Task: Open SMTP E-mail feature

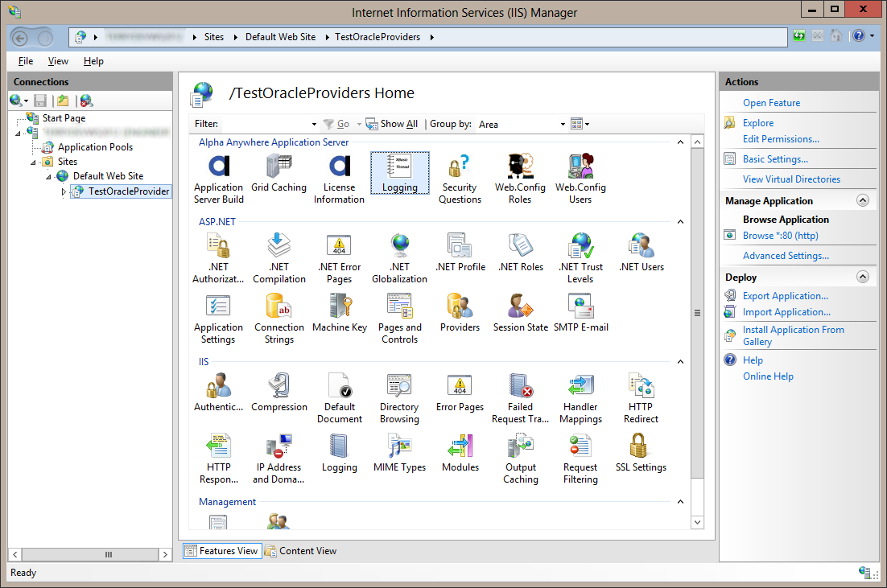Action: 581,313
